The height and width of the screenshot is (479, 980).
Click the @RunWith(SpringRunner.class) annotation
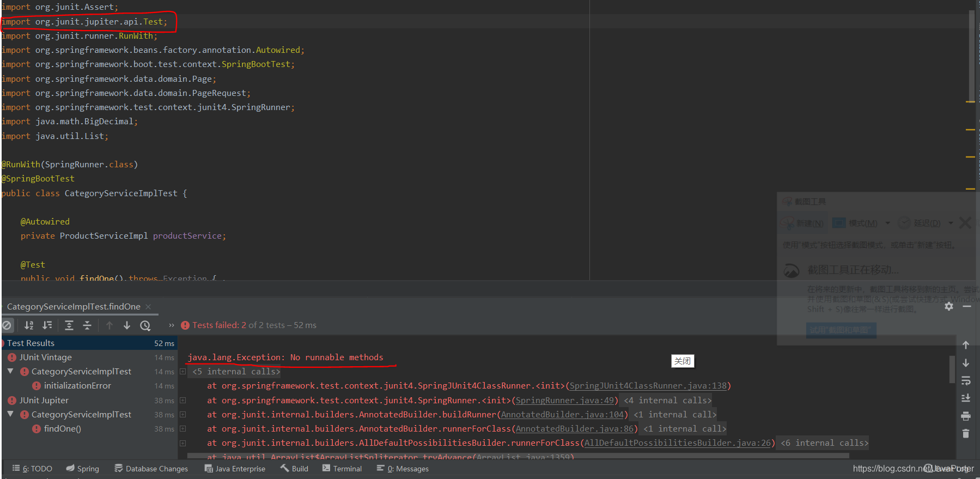70,165
